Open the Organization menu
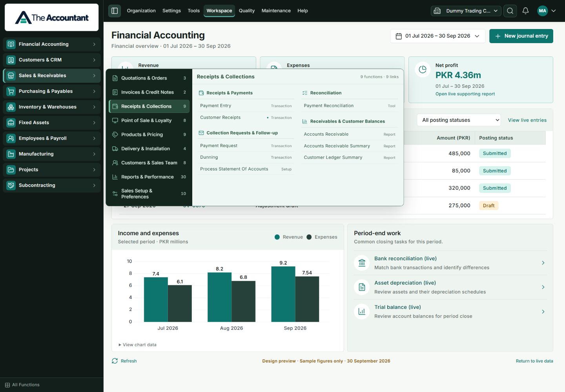Viewport: 565px width, 392px height. click(x=141, y=11)
